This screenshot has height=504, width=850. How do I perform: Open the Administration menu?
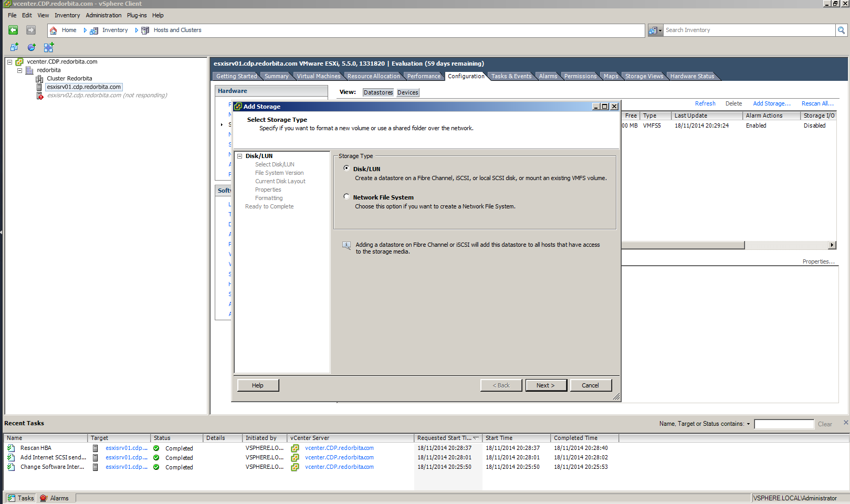pos(103,15)
